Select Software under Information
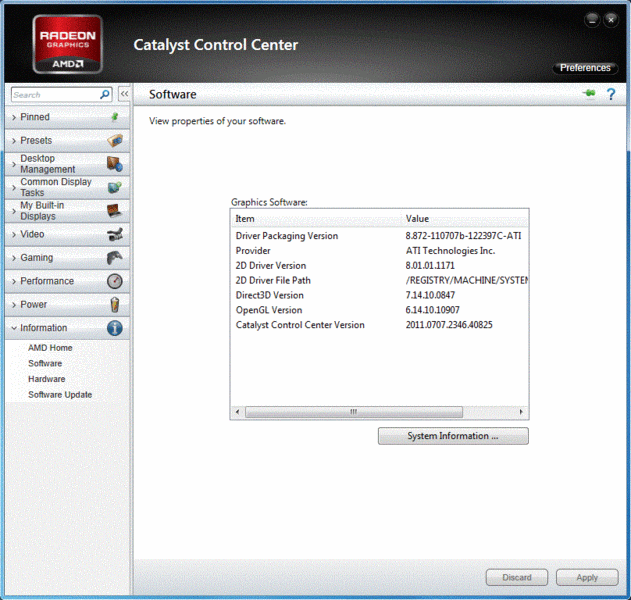 (x=45, y=363)
